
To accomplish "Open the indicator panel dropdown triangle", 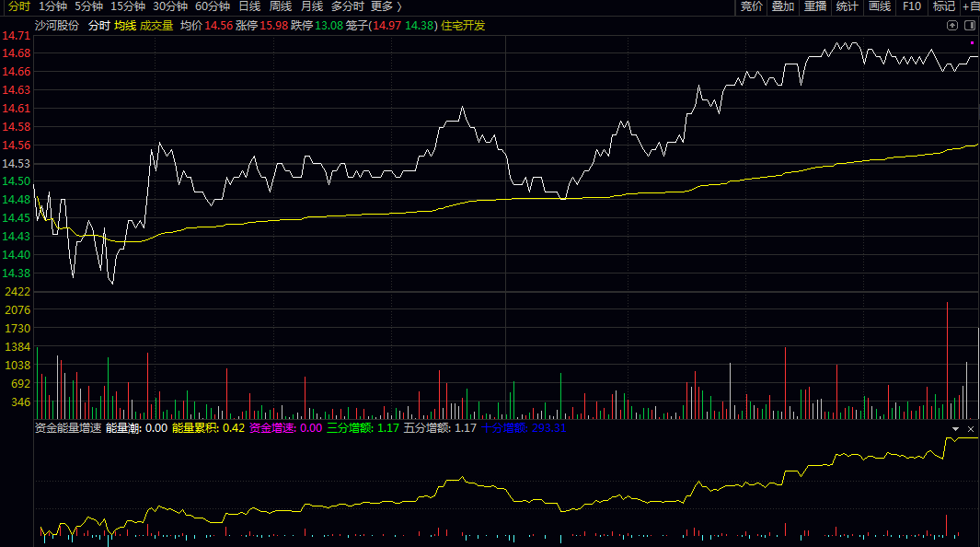I will click(955, 428).
